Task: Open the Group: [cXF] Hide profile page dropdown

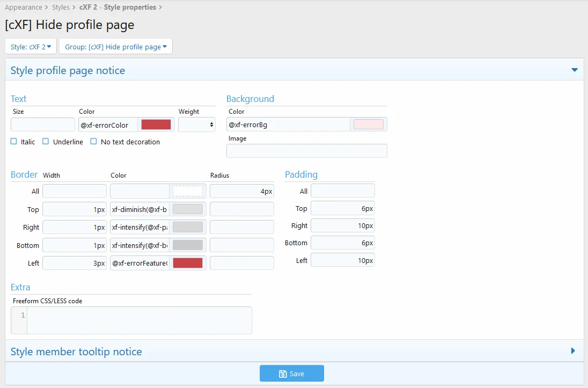Action: coord(115,47)
